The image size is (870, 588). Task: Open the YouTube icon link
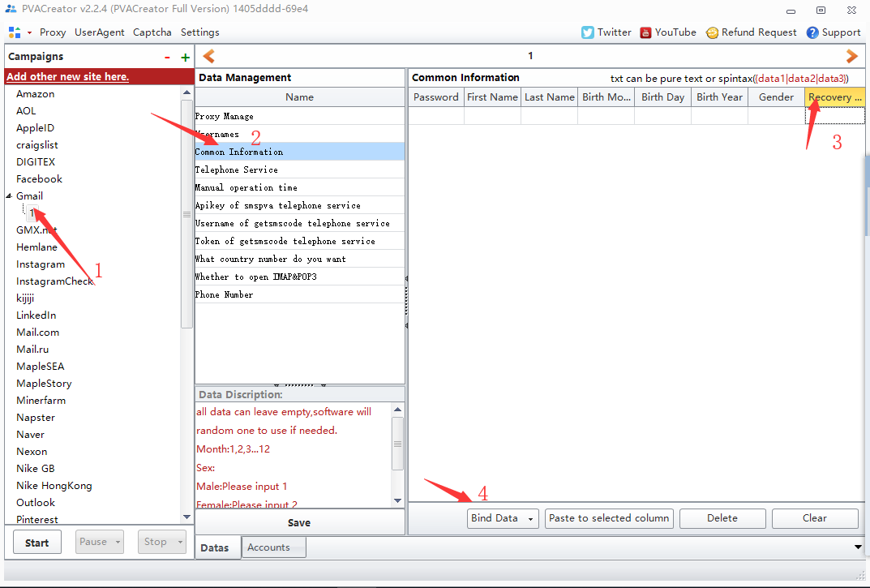(645, 32)
